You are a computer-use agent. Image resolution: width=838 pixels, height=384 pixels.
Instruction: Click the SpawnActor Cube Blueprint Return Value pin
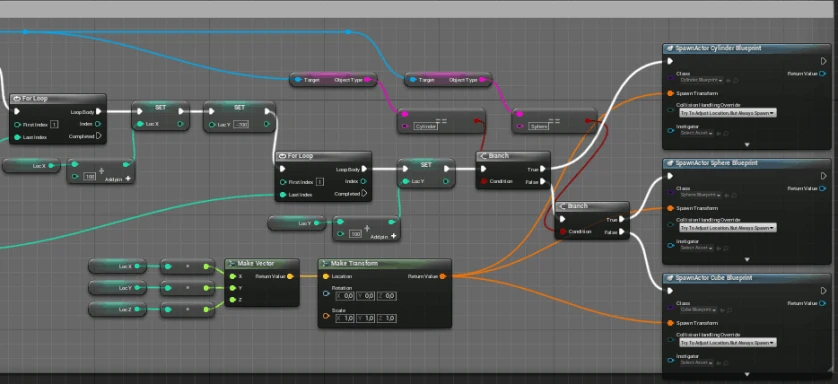[823, 303]
